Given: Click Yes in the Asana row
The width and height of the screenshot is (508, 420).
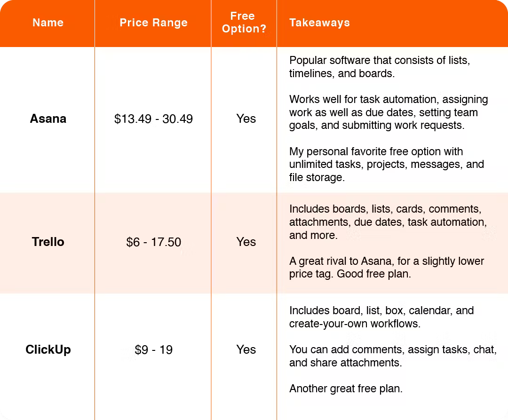Looking at the screenshot, I should tap(246, 119).
